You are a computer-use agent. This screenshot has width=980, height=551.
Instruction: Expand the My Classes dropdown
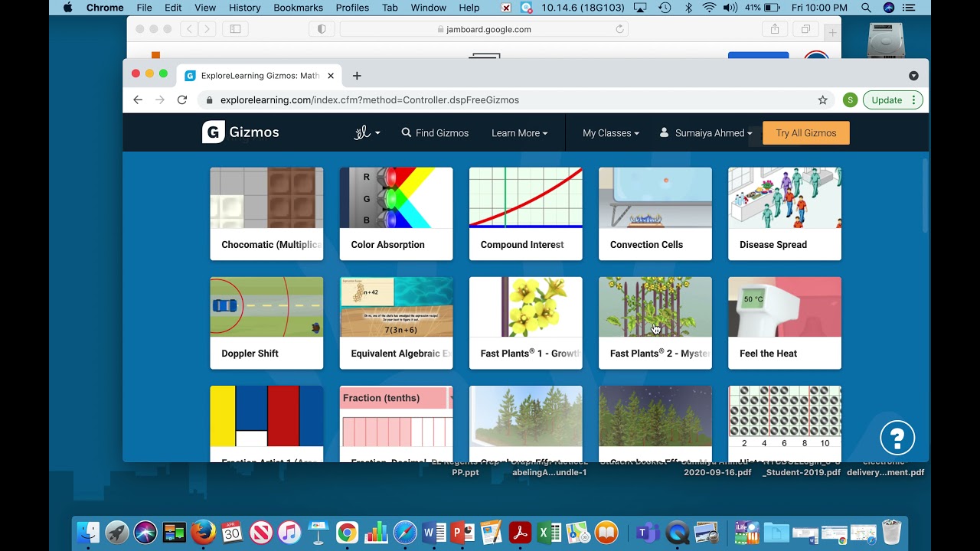[610, 132]
